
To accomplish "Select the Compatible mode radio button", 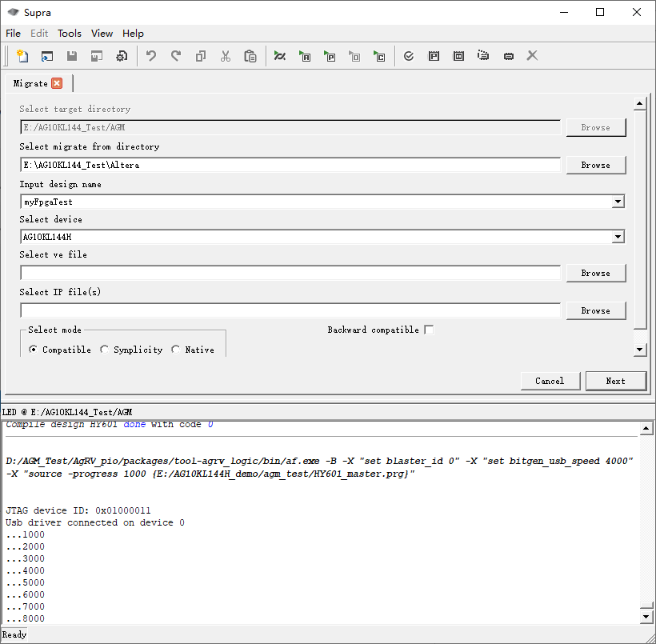I will 33,349.
